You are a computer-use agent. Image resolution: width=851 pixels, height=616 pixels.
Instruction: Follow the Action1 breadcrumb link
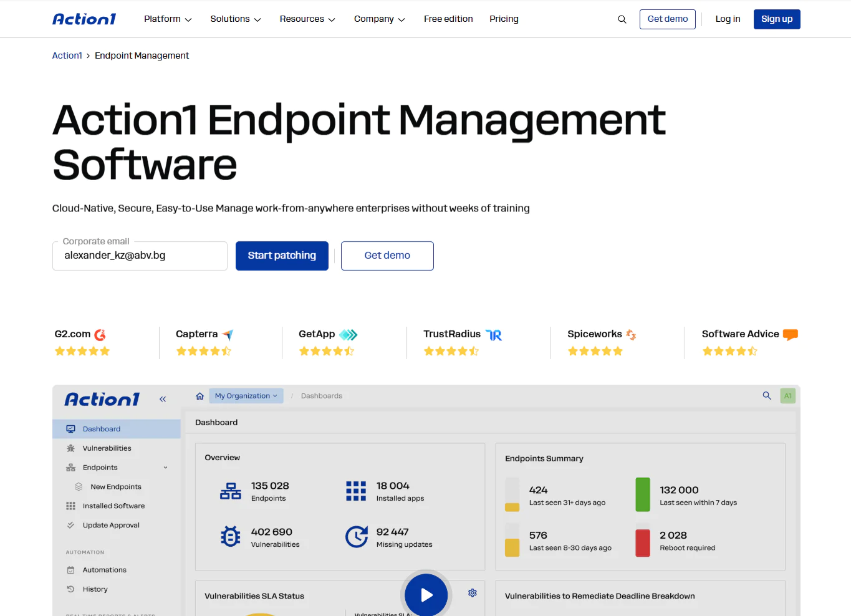coord(67,55)
